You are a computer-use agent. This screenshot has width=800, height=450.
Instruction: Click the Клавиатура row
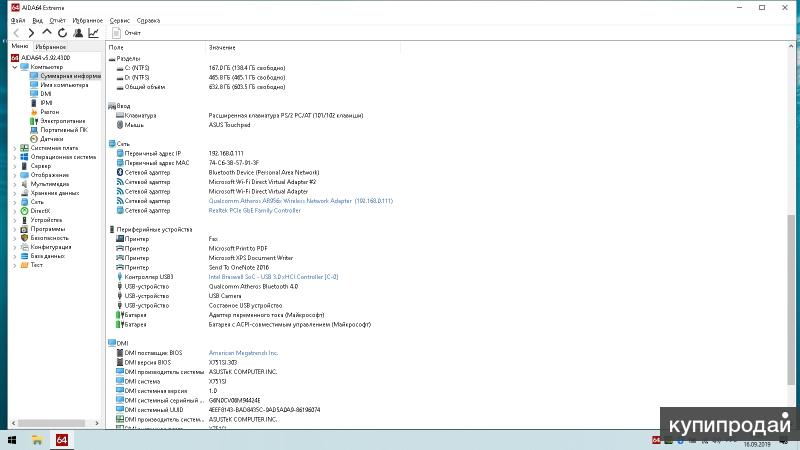pyautogui.click(x=240, y=115)
